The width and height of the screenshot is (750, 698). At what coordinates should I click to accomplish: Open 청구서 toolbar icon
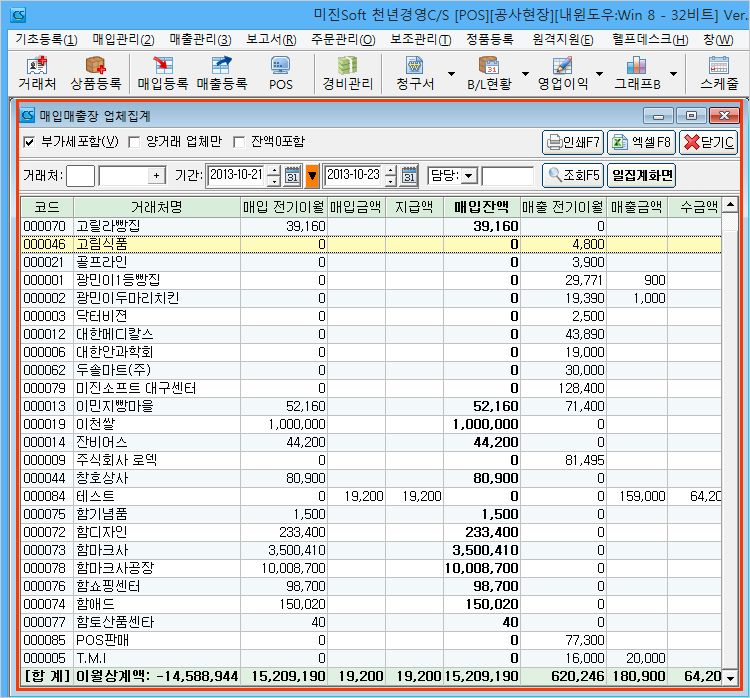click(415, 73)
